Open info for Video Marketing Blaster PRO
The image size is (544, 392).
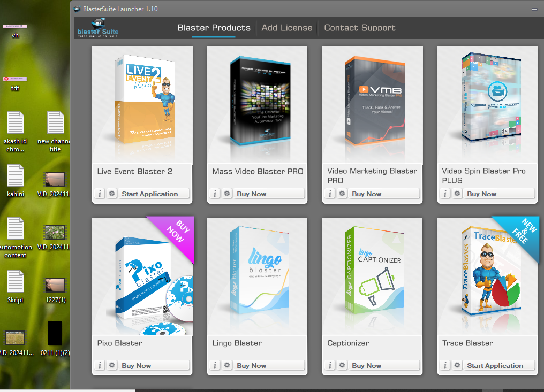pyautogui.click(x=330, y=194)
